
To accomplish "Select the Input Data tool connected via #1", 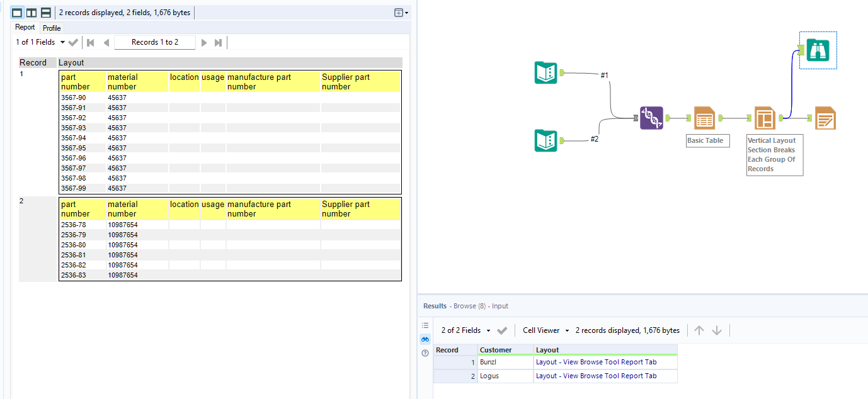I will [x=545, y=73].
